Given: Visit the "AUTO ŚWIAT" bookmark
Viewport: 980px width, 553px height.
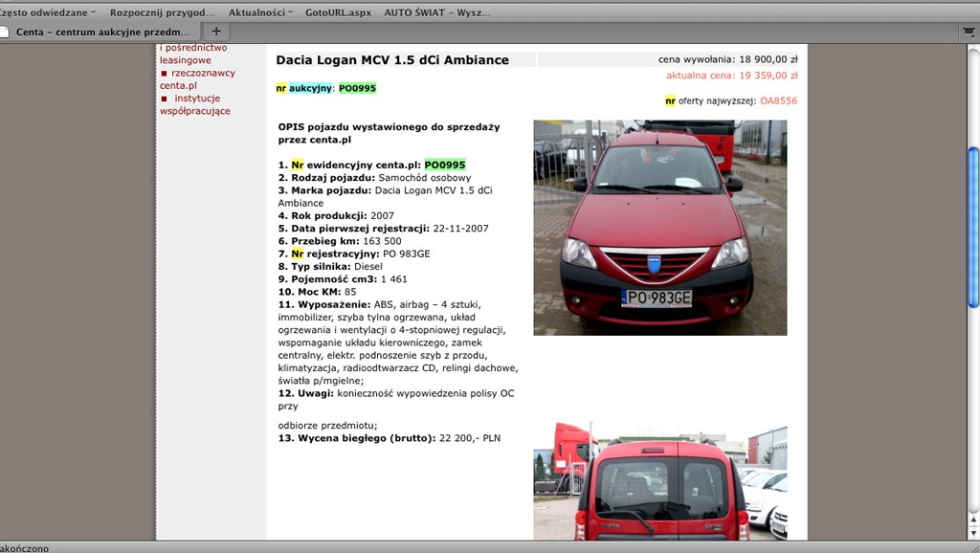Looking at the screenshot, I should click(x=435, y=12).
